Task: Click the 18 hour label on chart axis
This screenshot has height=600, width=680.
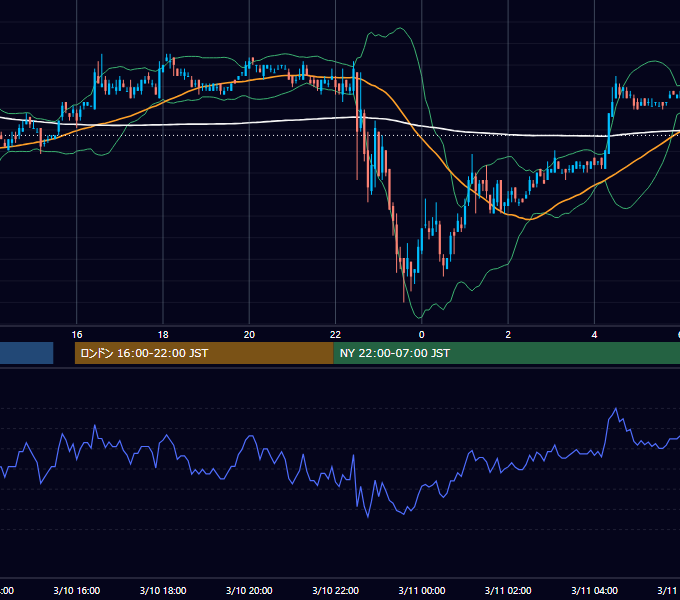Action: 163,335
